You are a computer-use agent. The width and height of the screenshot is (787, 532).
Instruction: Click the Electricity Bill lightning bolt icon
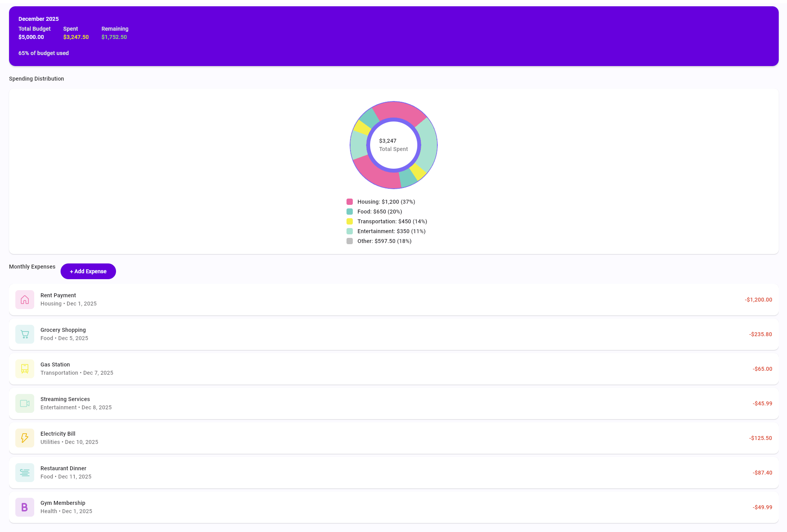[x=25, y=438]
